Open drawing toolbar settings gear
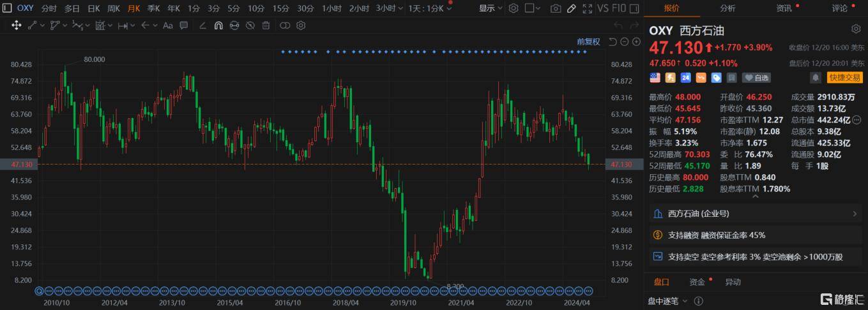This screenshot has width=868, height=310. click(x=300, y=26)
